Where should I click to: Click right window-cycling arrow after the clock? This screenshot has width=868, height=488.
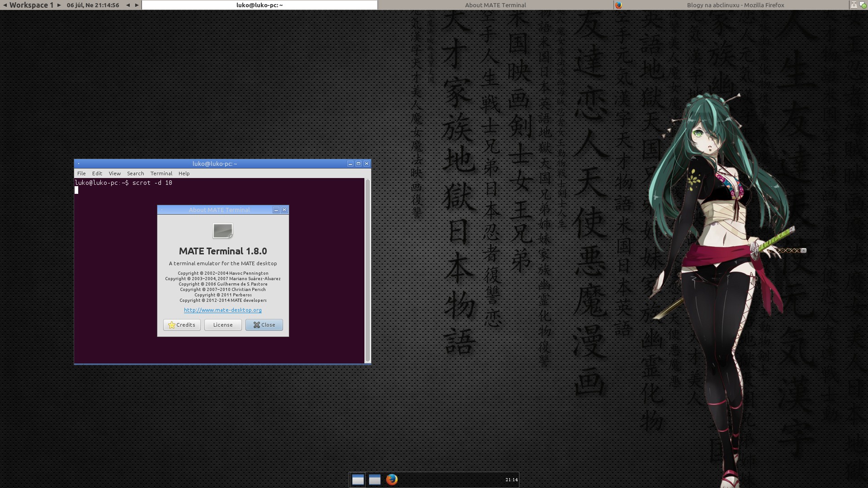137,5
